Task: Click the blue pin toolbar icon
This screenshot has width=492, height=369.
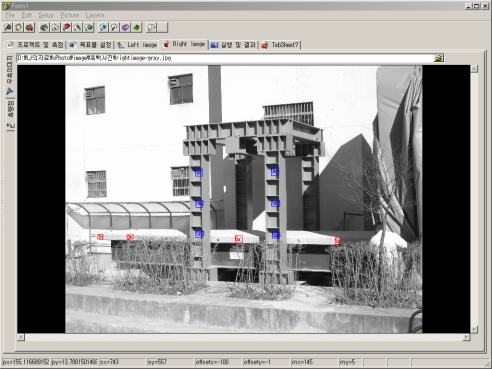Action: coord(104,27)
